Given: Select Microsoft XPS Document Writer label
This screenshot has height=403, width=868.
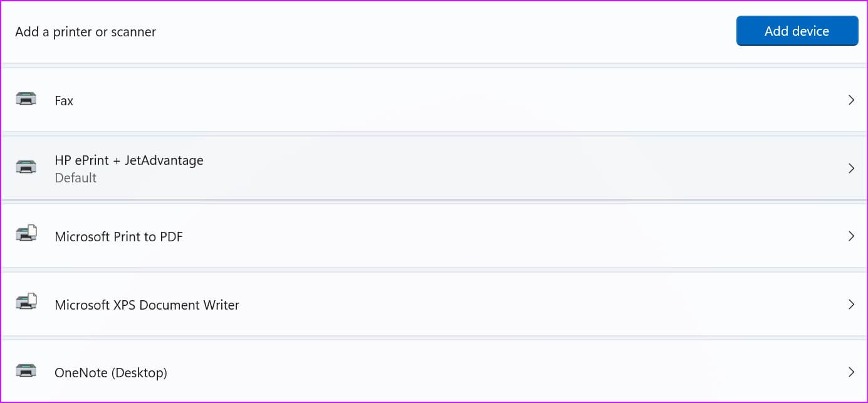Looking at the screenshot, I should [x=147, y=305].
